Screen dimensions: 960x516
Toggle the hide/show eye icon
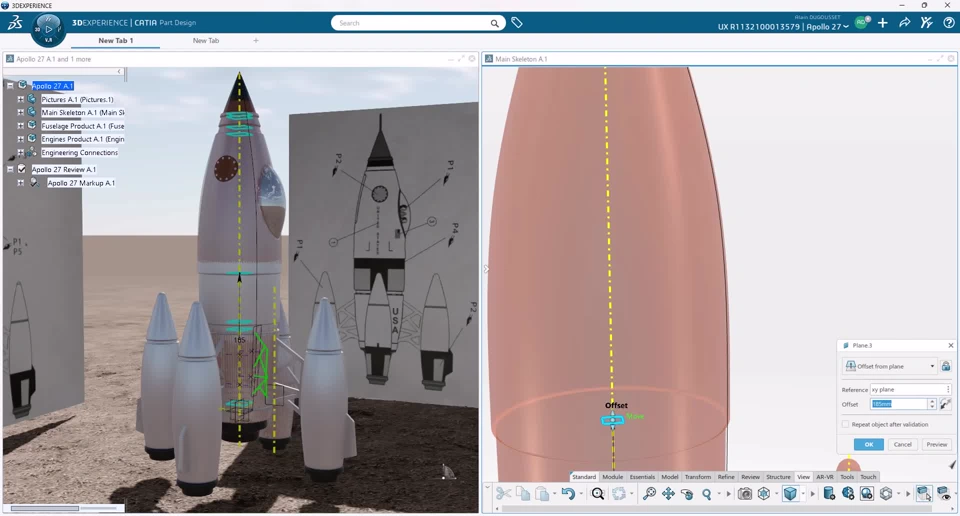click(x=943, y=493)
